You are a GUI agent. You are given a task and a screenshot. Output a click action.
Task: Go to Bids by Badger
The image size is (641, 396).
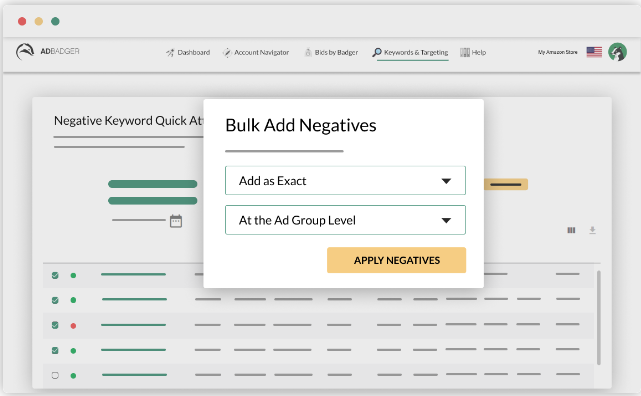coord(331,52)
